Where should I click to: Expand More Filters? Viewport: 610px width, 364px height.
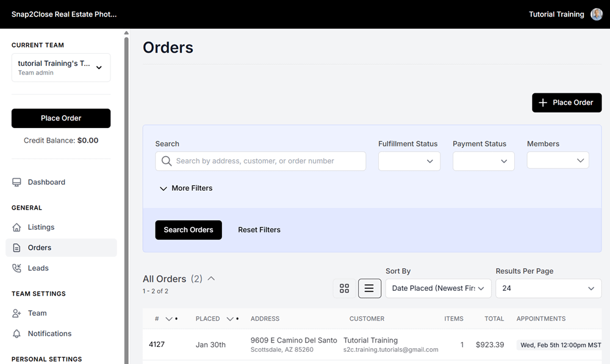(x=185, y=188)
